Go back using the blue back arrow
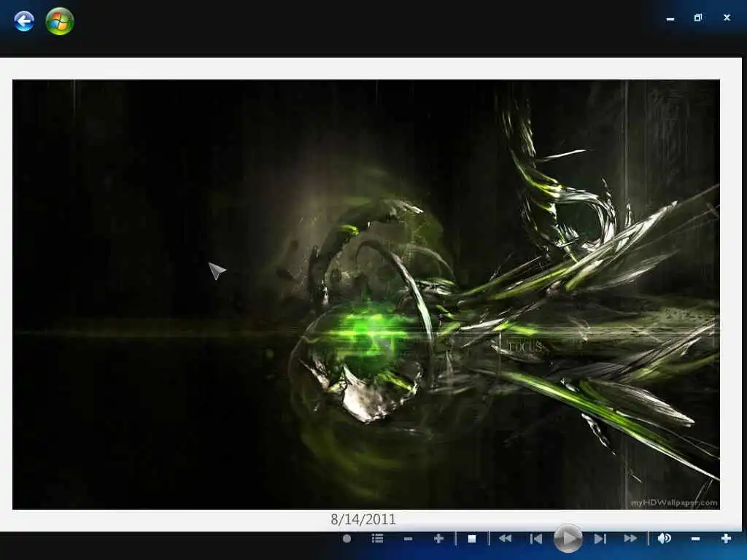The height and width of the screenshot is (560, 747). click(24, 21)
